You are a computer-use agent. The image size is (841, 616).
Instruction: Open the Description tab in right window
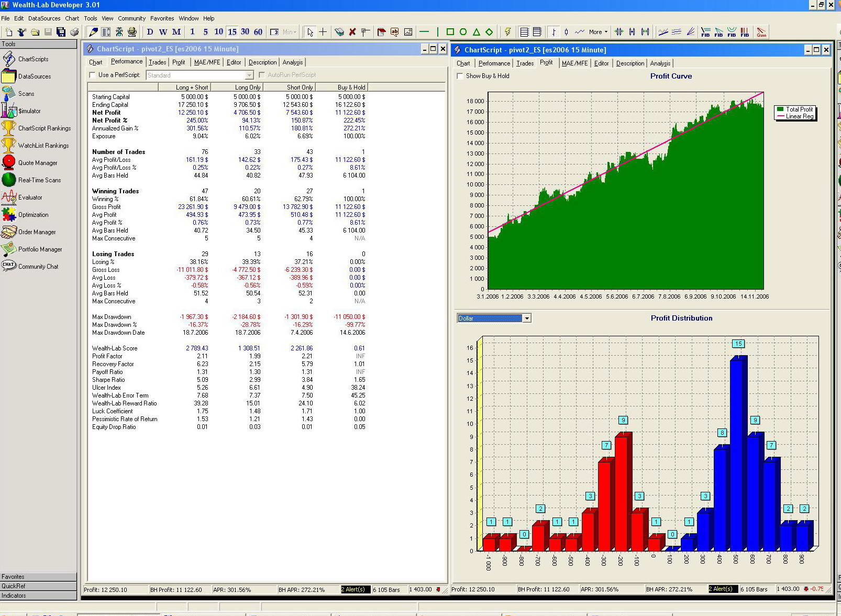coord(630,63)
